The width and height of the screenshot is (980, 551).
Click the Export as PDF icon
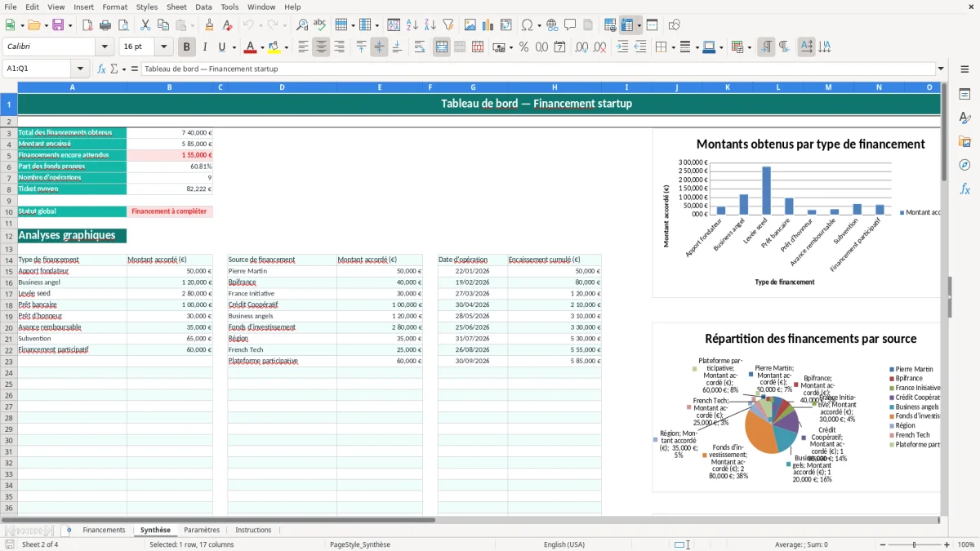coord(87,25)
